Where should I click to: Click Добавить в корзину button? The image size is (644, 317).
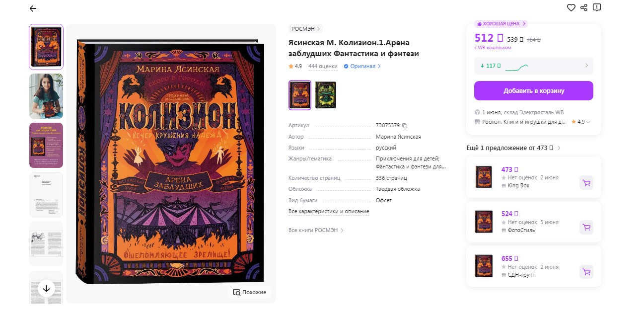534,91
